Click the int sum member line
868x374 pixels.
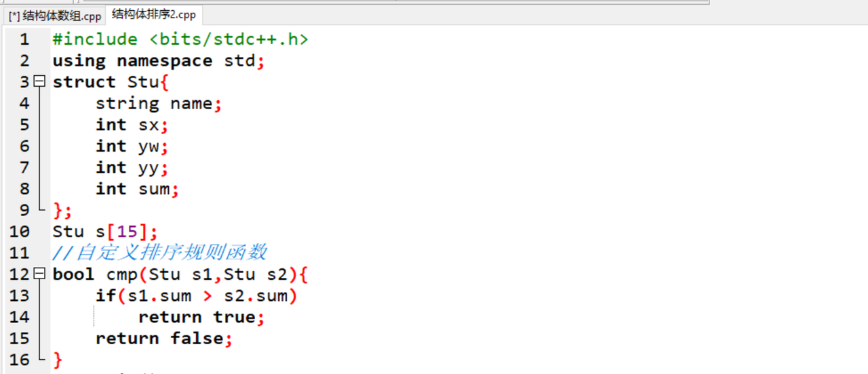tap(136, 189)
